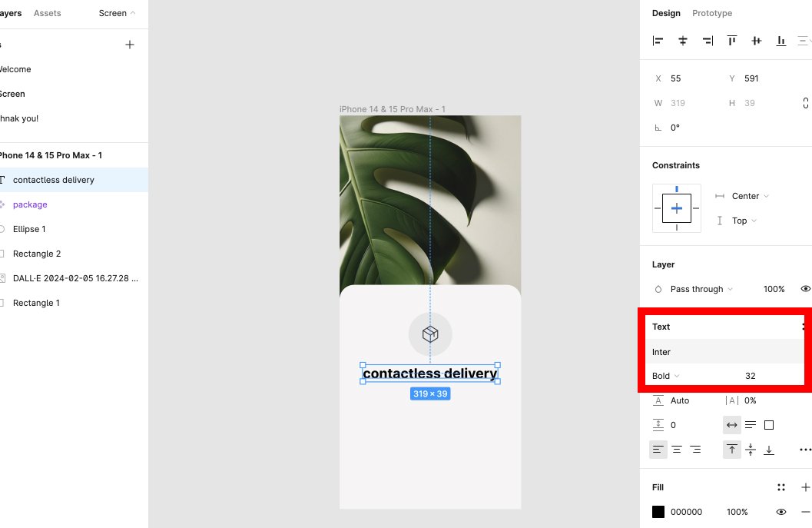The width and height of the screenshot is (812, 528).
Task: Align selection to right edge
Action: click(708, 41)
